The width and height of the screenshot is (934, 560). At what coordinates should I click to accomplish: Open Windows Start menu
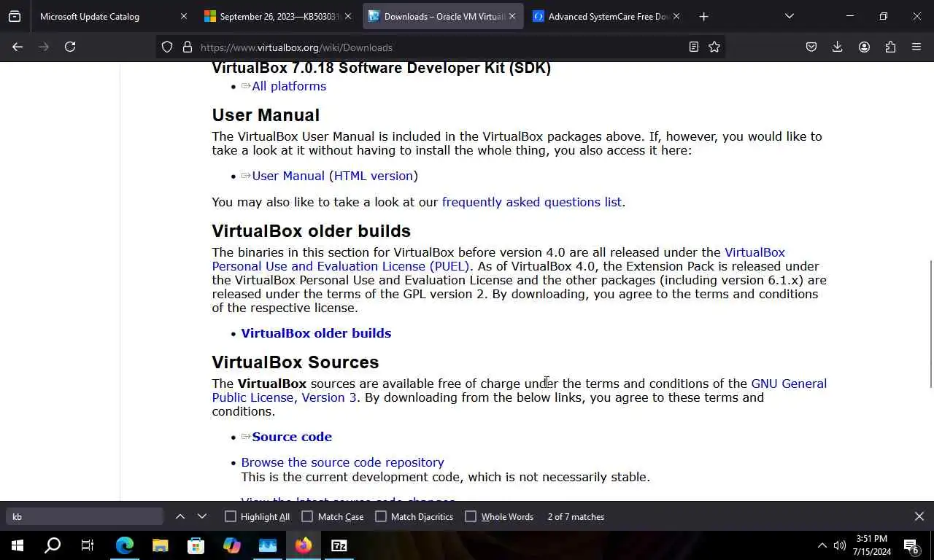pos(18,545)
